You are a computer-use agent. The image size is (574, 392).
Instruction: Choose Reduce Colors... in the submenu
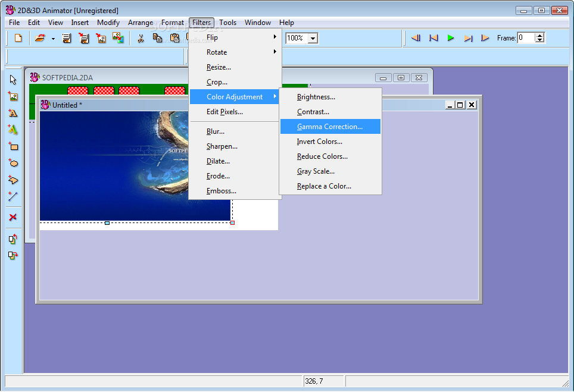(x=330, y=156)
